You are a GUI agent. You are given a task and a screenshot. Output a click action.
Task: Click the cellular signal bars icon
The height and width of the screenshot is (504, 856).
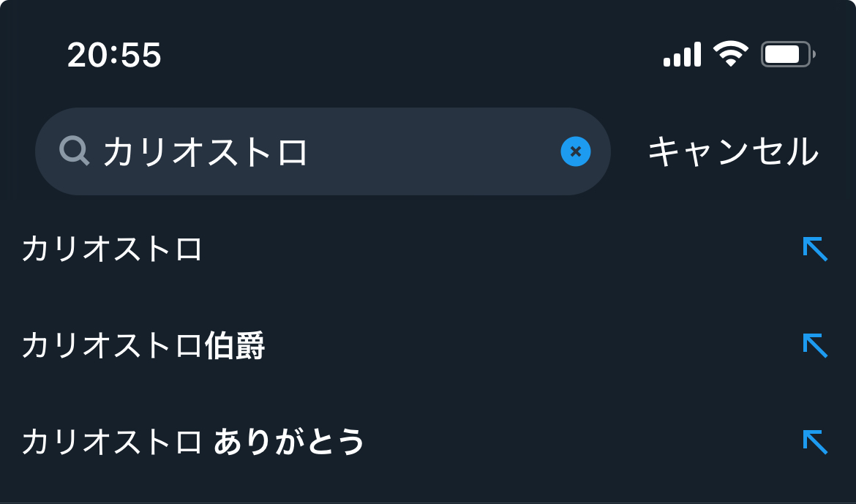682,55
